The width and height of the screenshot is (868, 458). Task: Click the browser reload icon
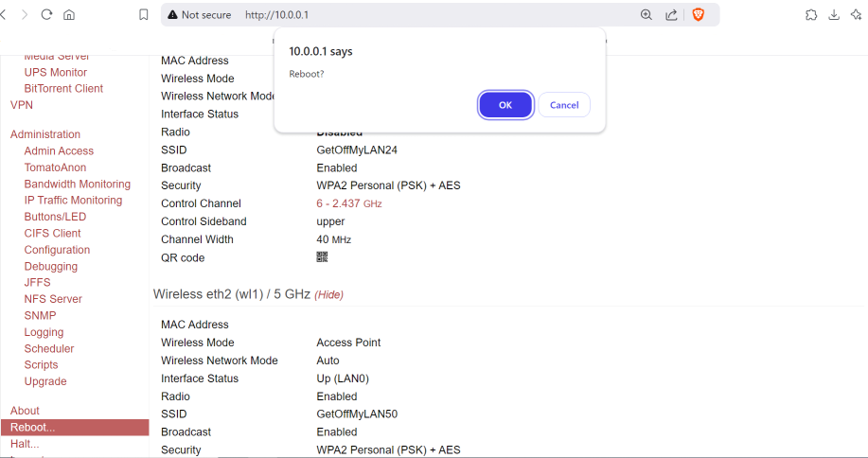pos(46,15)
